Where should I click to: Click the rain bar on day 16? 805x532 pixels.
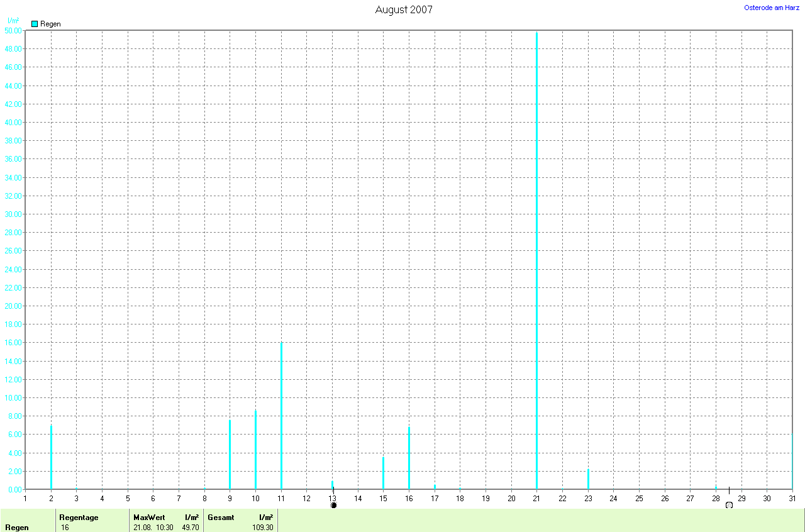(409, 458)
